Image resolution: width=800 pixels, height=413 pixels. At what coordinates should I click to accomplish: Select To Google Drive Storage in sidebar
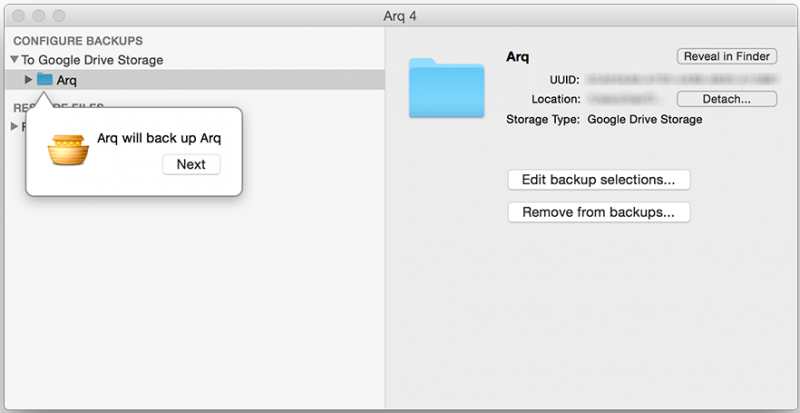coord(93,60)
